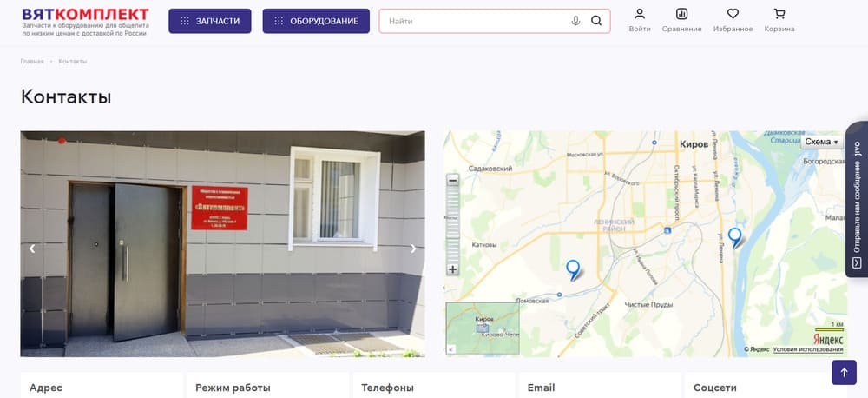Screen dimensions: 868x398
Task: Open Условия использования map link
Action: pos(807,349)
